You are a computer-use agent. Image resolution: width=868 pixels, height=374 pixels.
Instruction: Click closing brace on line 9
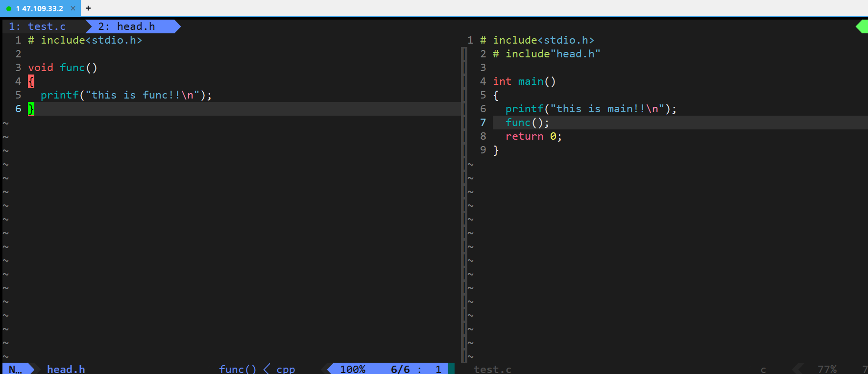click(x=496, y=150)
